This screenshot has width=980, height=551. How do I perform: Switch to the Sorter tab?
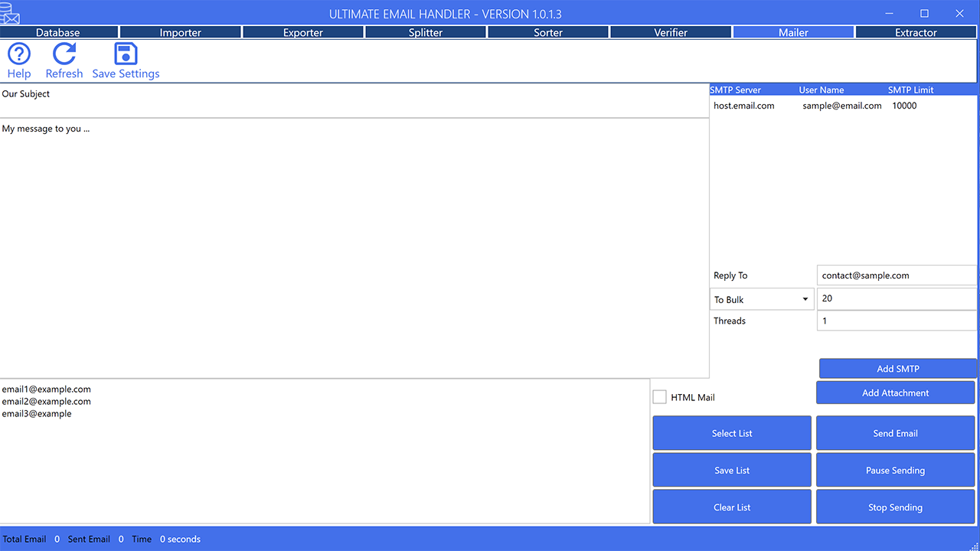548,32
